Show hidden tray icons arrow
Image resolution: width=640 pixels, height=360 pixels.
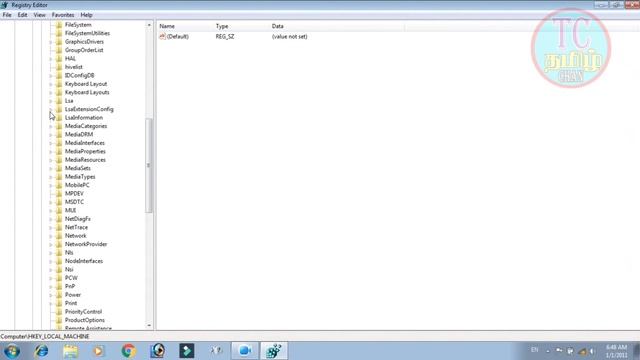click(x=548, y=351)
